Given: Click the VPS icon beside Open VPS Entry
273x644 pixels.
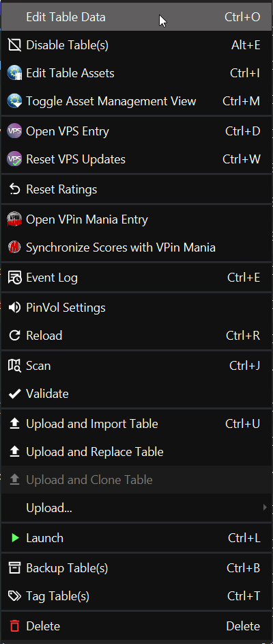Looking at the screenshot, I should (x=14, y=131).
